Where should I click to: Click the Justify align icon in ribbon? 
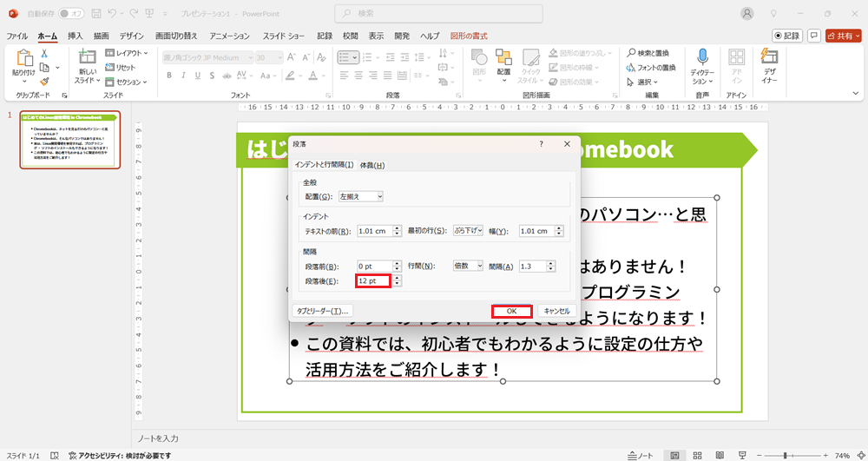point(389,76)
